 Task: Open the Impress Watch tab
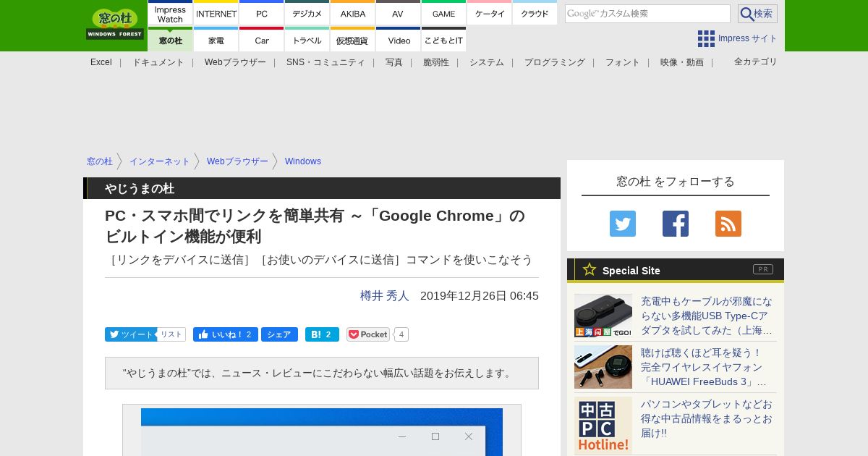171,13
